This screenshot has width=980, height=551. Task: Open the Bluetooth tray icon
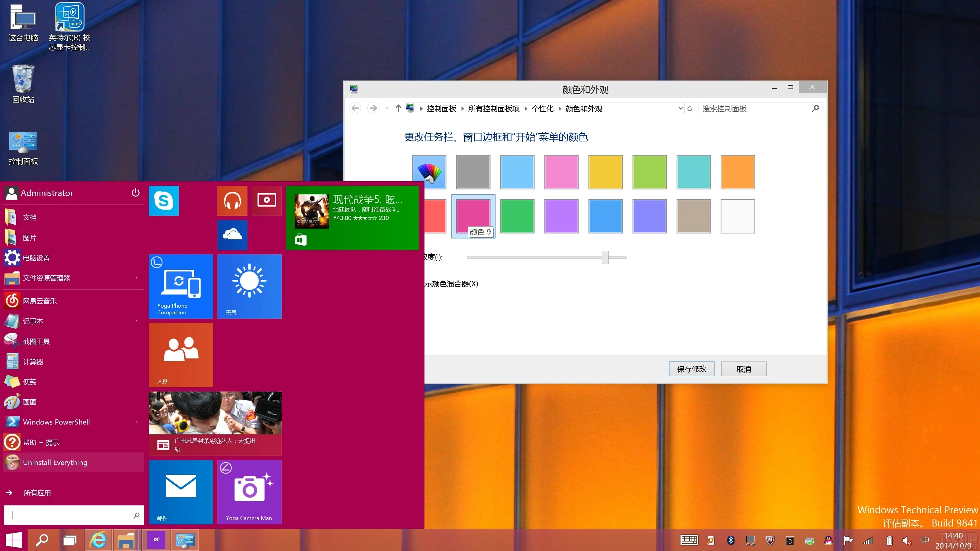click(731, 540)
